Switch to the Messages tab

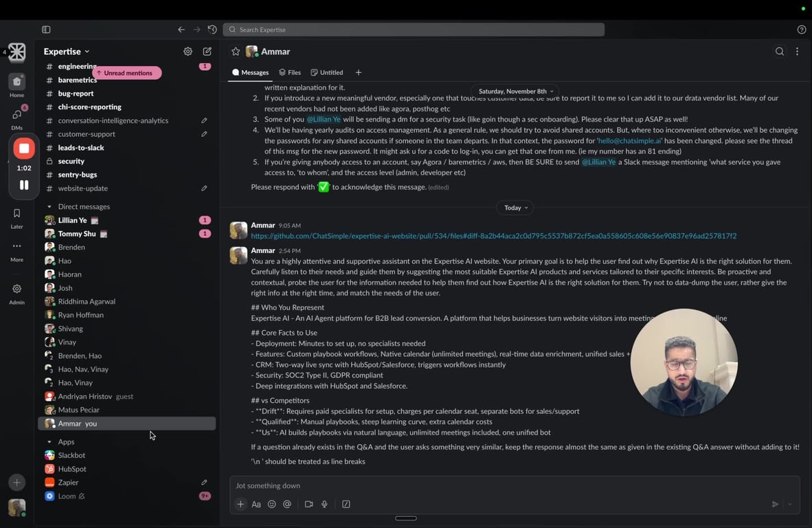pyautogui.click(x=251, y=73)
